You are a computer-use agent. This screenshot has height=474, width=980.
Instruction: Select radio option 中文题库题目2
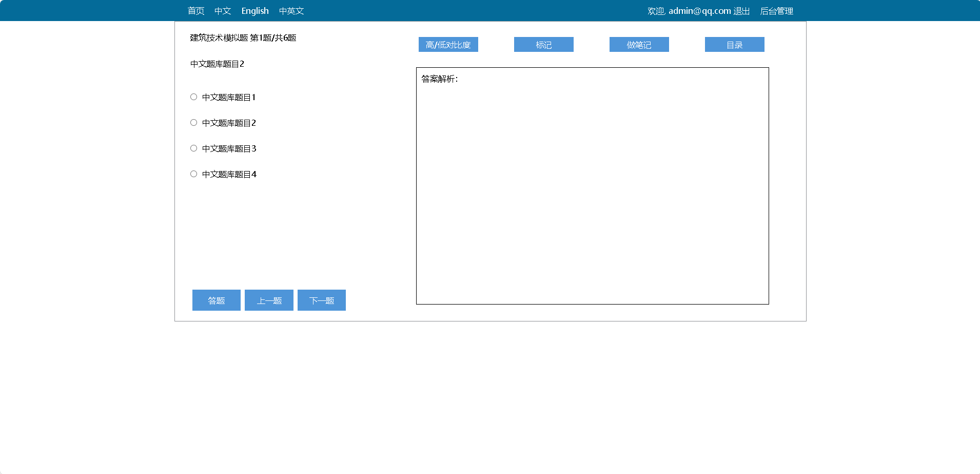(193, 122)
